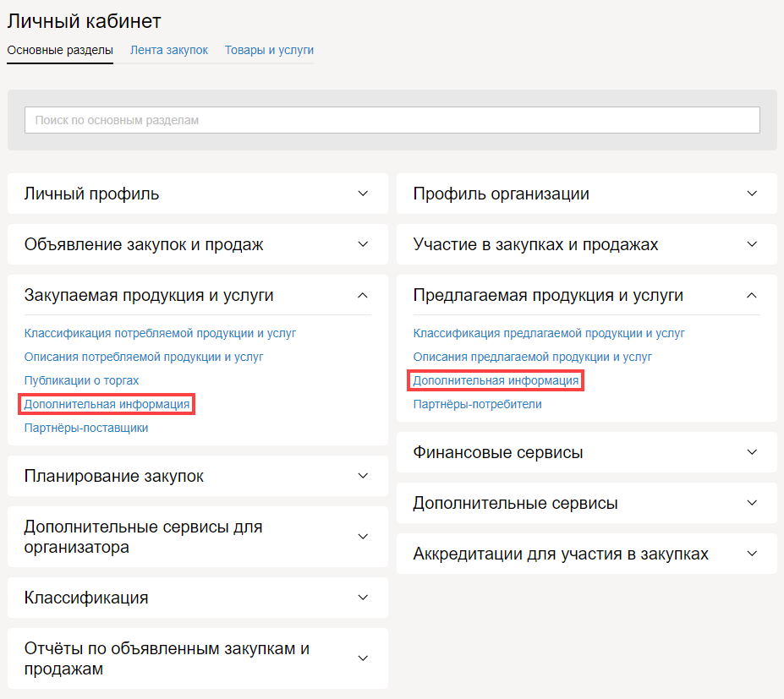Expand Аккредитации для участия в закупках
784x699 pixels.
[x=752, y=554]
